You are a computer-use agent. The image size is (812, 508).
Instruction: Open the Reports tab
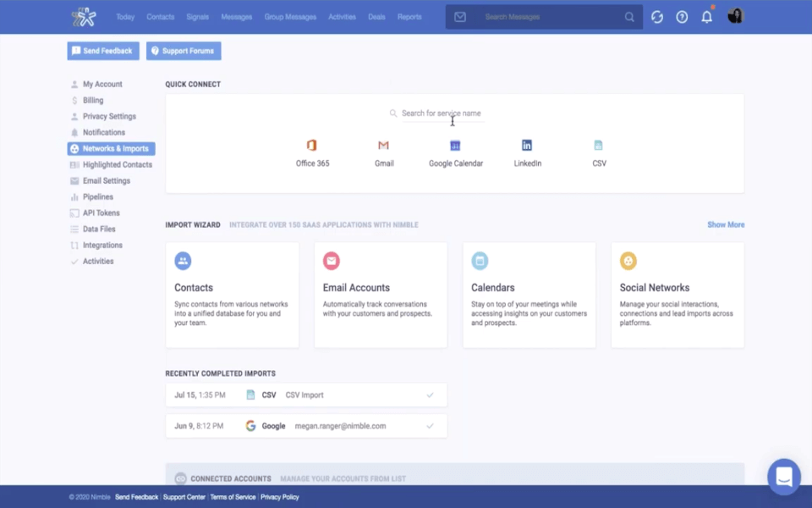409,17
